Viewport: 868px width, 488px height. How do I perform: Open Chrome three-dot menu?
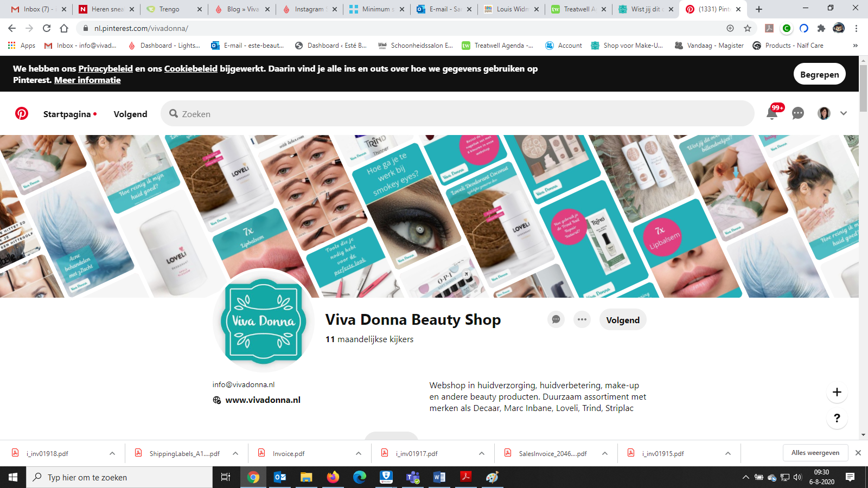point(856,28)
